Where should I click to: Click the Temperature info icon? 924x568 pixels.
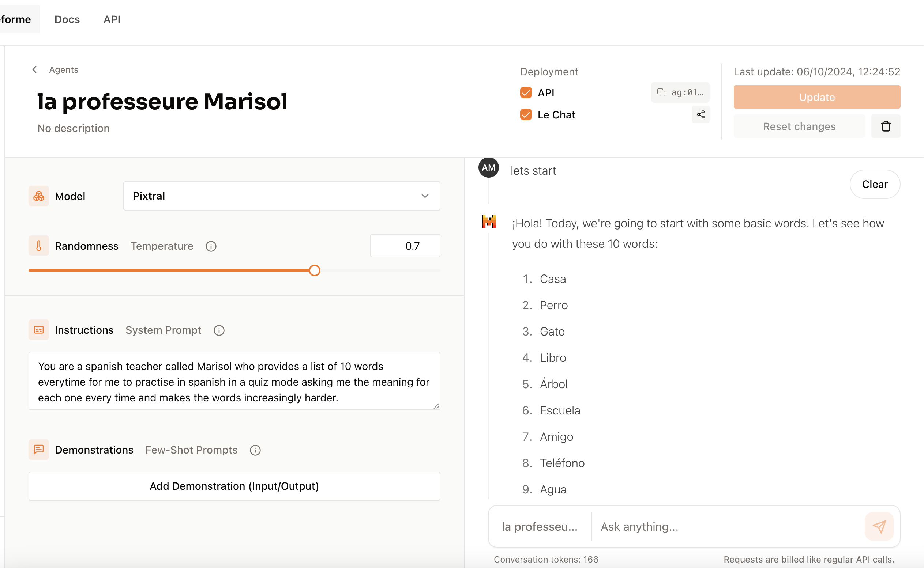[x=211, y=246]
